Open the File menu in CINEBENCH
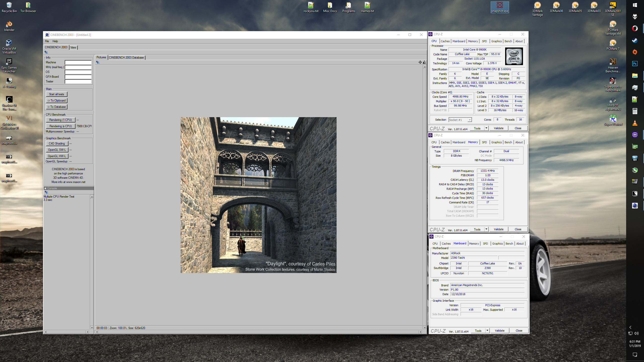Image resolution: width=644 pixels, height=362 pixels. [47, 41]
